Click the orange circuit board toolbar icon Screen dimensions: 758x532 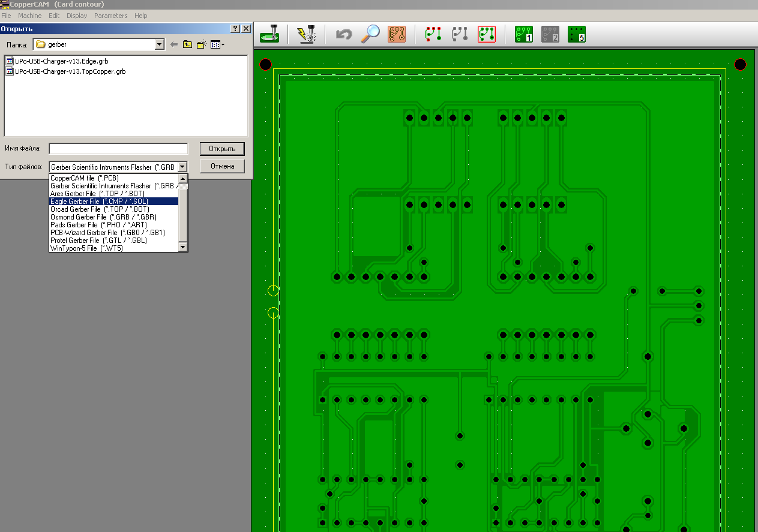click(397, 34)
